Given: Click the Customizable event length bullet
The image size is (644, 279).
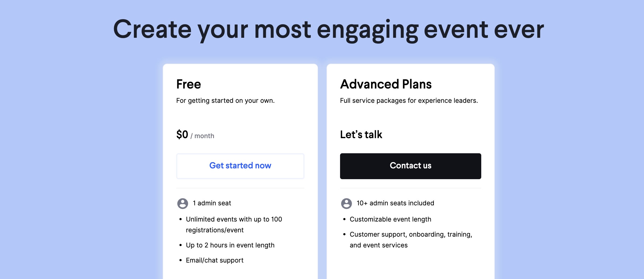Looking at the screenshot, I should click(x=390, y=219).
